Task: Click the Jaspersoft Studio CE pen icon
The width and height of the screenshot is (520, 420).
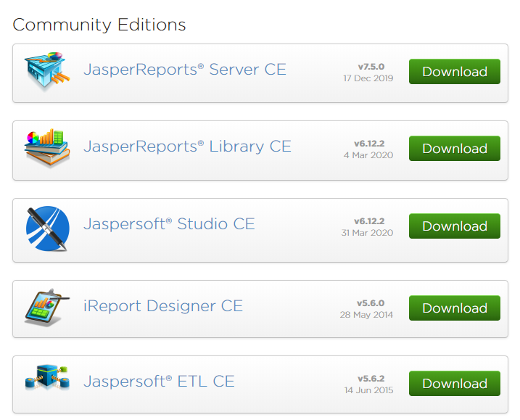Action: pyautogui.click(x=47, y=228)
